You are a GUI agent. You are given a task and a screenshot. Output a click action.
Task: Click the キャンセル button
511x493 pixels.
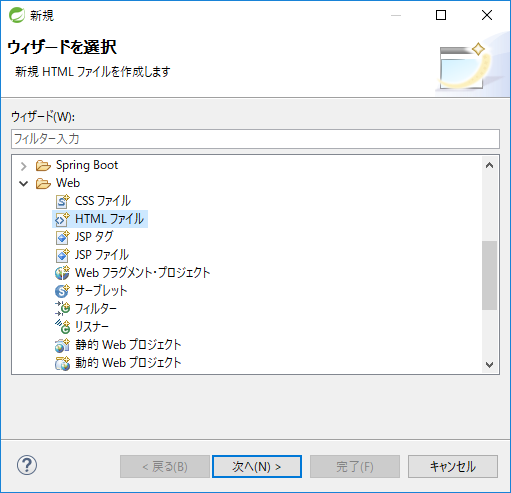(x=453, y=466)
